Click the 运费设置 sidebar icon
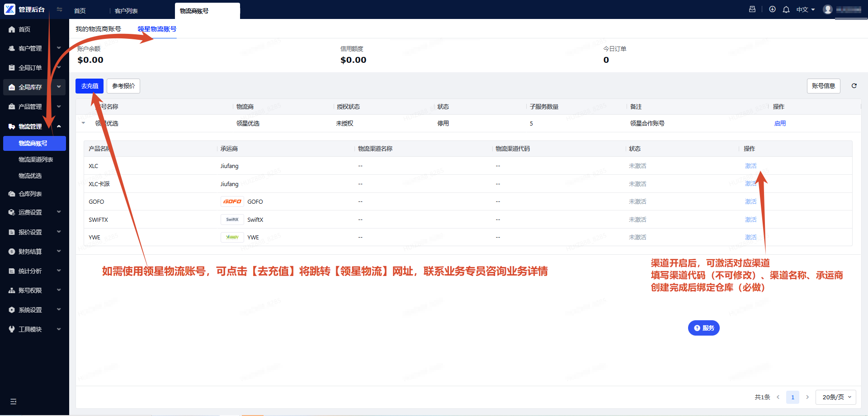The height and width of the screenshot is (416, 868). coord(12,212)
